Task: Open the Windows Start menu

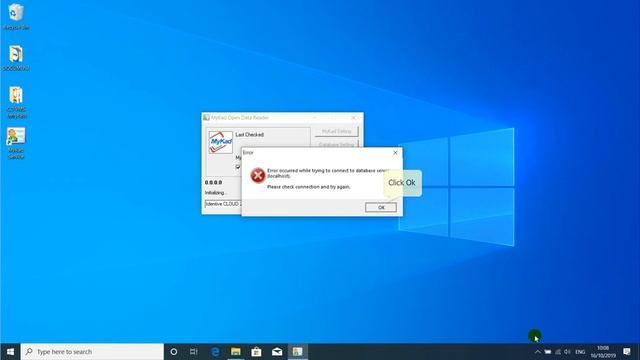Action: click(x=10, y=351)
